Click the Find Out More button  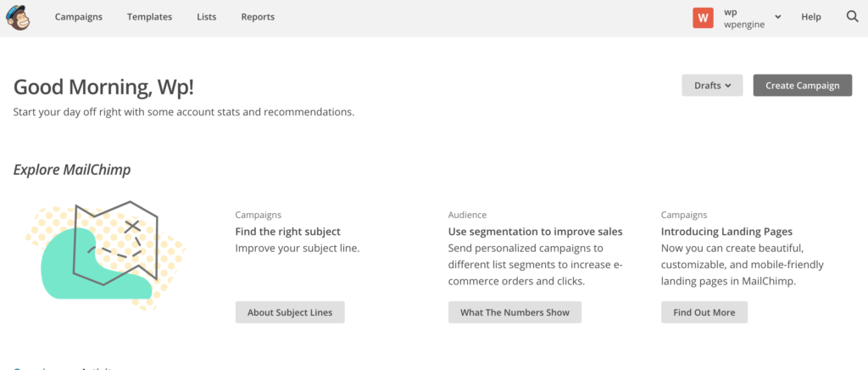coord(704,312)
